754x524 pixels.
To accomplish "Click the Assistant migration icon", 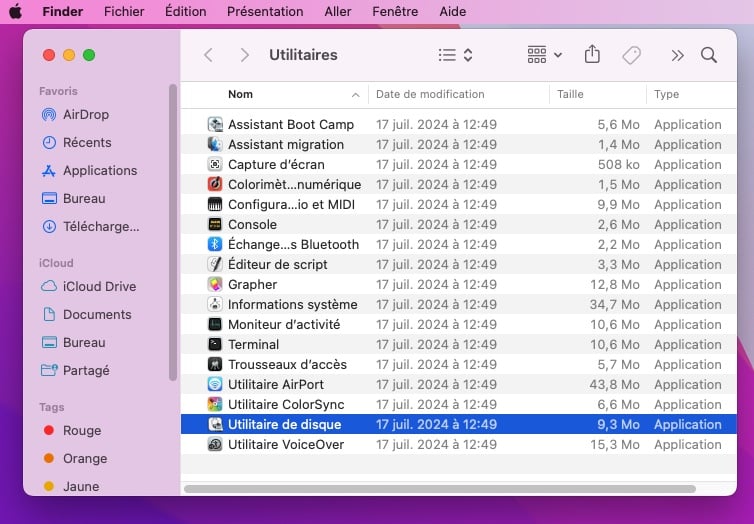I will [215, 144].
